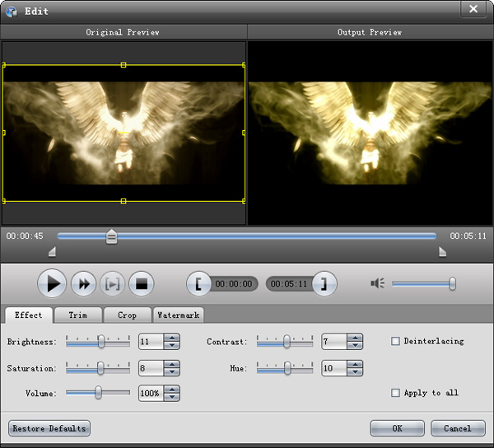Click the Edit window app icon
The height and width of the screenshot is (448, 494).
click(12, 12)
